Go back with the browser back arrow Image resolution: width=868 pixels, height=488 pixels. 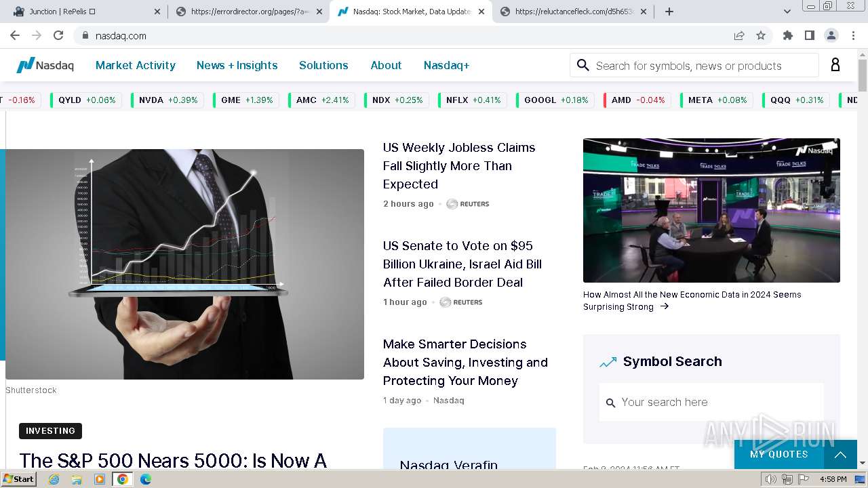15,35
